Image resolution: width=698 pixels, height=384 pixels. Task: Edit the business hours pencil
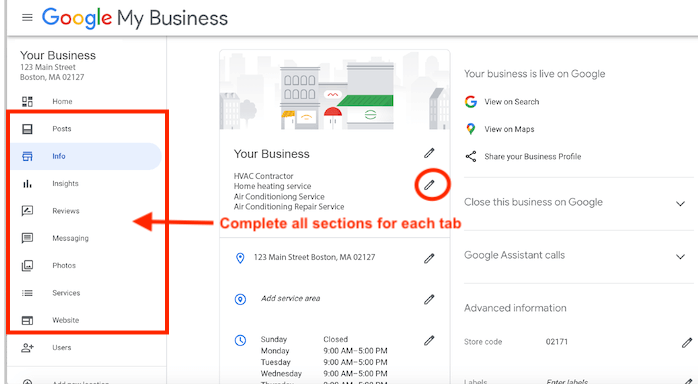(x=429, y=340)
